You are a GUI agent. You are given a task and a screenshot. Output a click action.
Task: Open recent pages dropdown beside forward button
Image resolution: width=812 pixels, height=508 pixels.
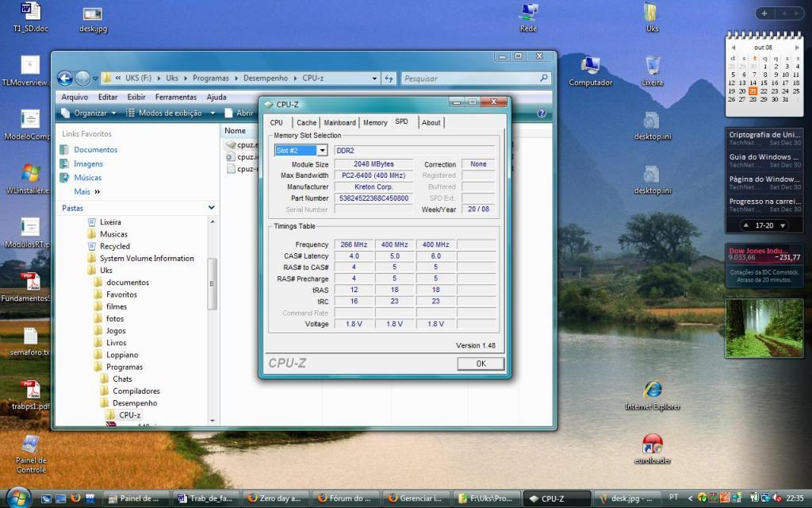click(x=95, y=79)
